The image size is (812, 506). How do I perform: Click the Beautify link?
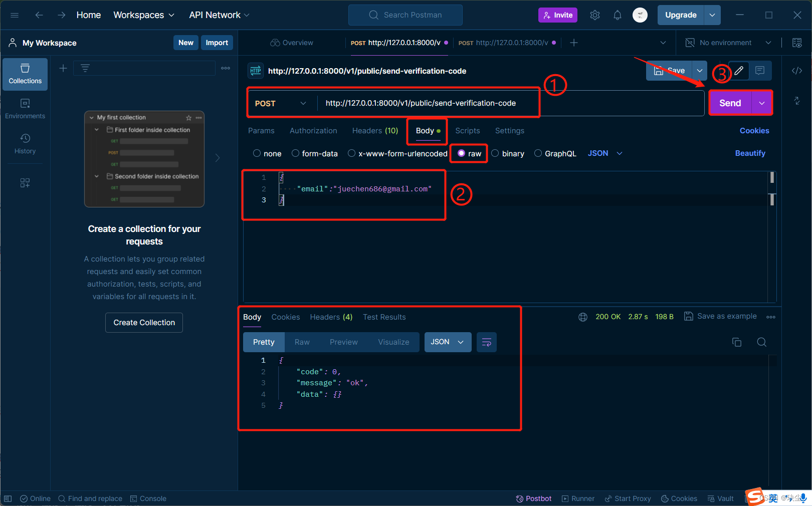pyautogui.click(x=750, y=153)
